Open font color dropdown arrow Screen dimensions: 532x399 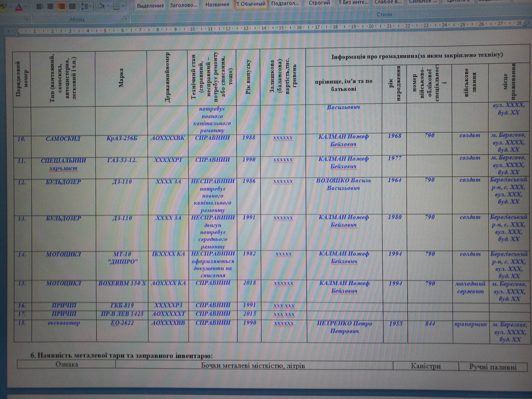(26, 6)
